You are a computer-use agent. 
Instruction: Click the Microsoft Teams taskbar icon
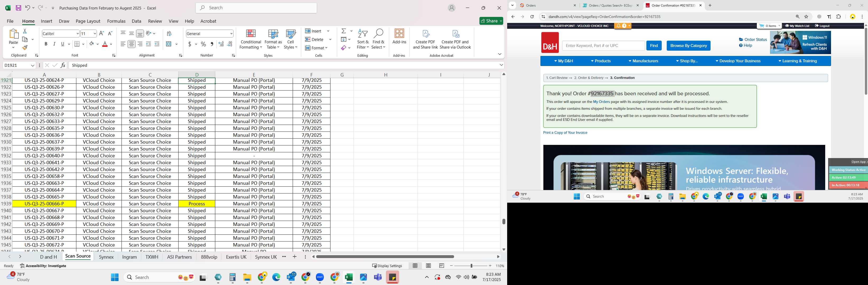(378, 277)
